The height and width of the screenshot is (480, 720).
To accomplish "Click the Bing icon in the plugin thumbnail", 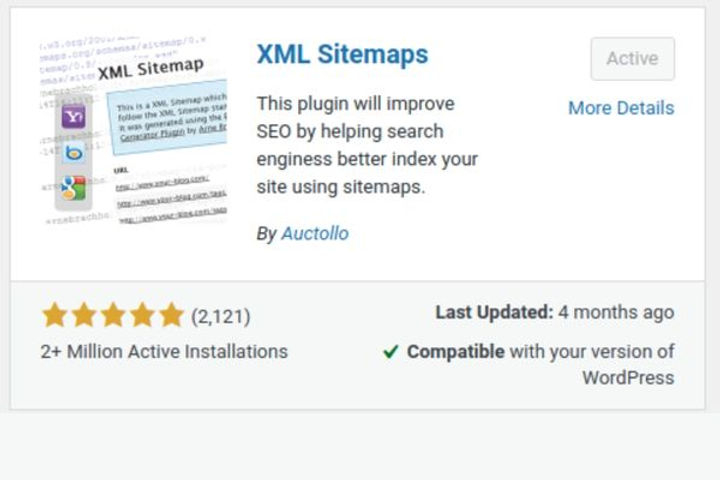I will point(73,153).
